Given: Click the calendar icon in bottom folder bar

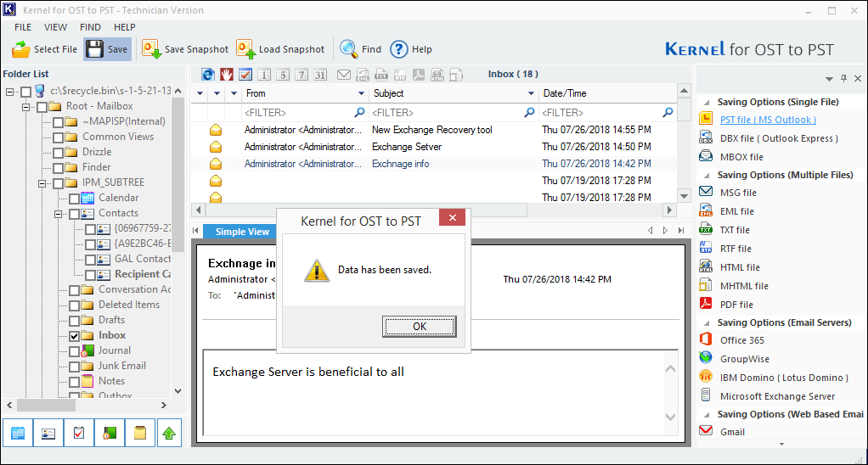Looking at the screenshot, I should point(18,433).
